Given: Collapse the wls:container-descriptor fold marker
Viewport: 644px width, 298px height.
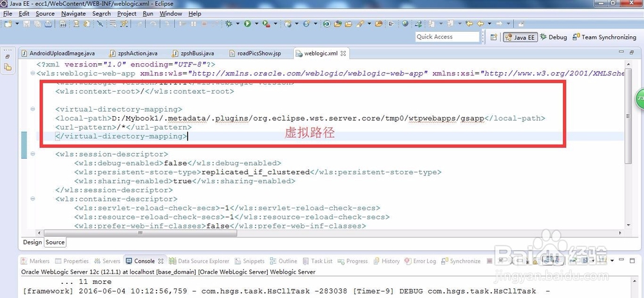Looking at the screenshot, I should click(32, 199).
